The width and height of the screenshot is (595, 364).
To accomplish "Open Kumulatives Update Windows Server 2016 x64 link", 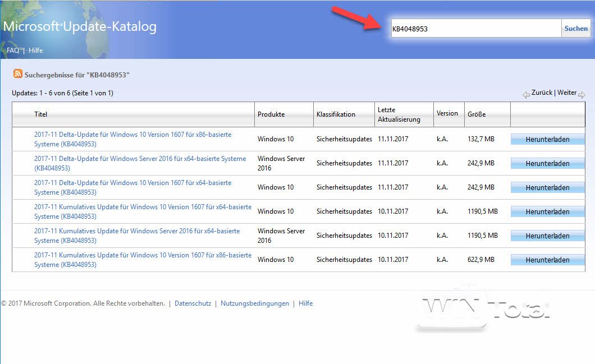I will [x=137, y=236].
